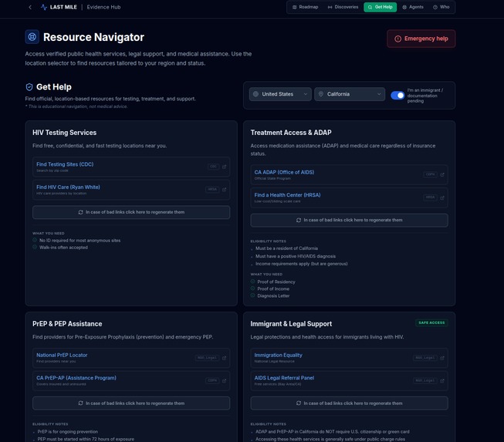The height and width of the screenshot is (442, 504).
Task: Click the alert icon in Emergency help
Action: tap(398, 39)
